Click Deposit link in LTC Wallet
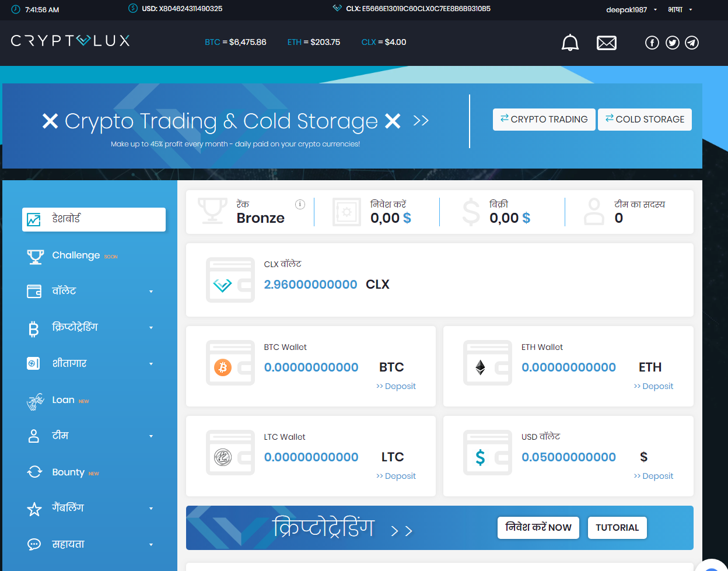Viewport: 728px width, 571px height. click(x=396, y=476)
